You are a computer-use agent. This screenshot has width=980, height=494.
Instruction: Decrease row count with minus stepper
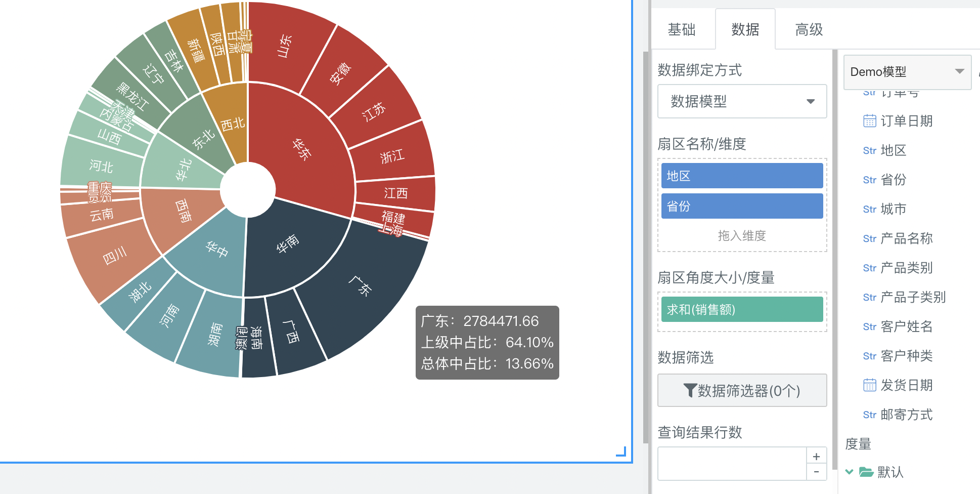pyautogui.click(x=816, y=472)
